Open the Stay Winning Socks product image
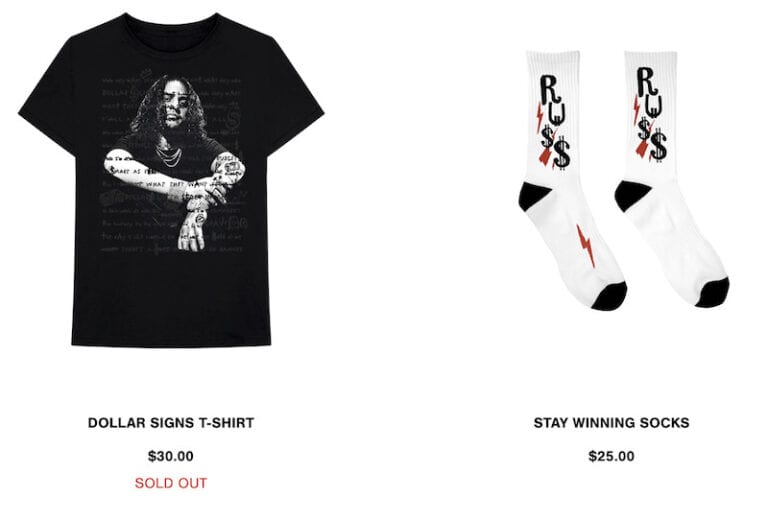This screenshot has height=519, width=768. coord(623,180)
